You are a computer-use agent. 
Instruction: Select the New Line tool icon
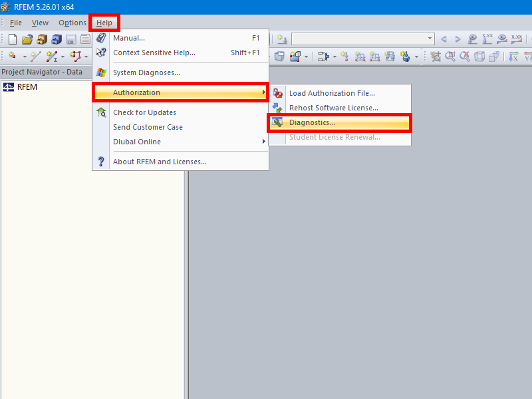point(36,57)
